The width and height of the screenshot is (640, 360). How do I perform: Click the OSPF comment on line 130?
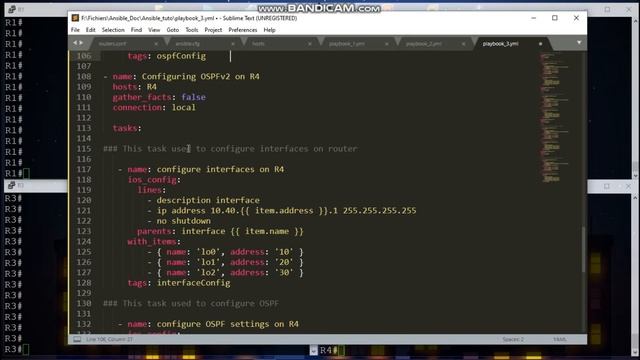point(191,303)
